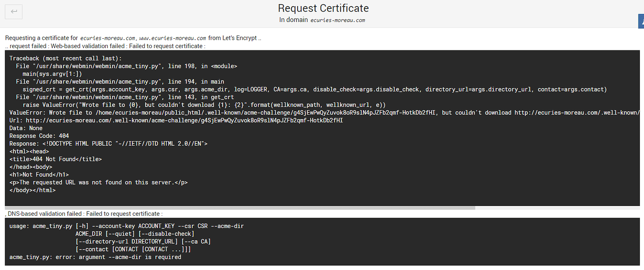Click the 'DNS-based validation failed' message

(x=84, y=213)
